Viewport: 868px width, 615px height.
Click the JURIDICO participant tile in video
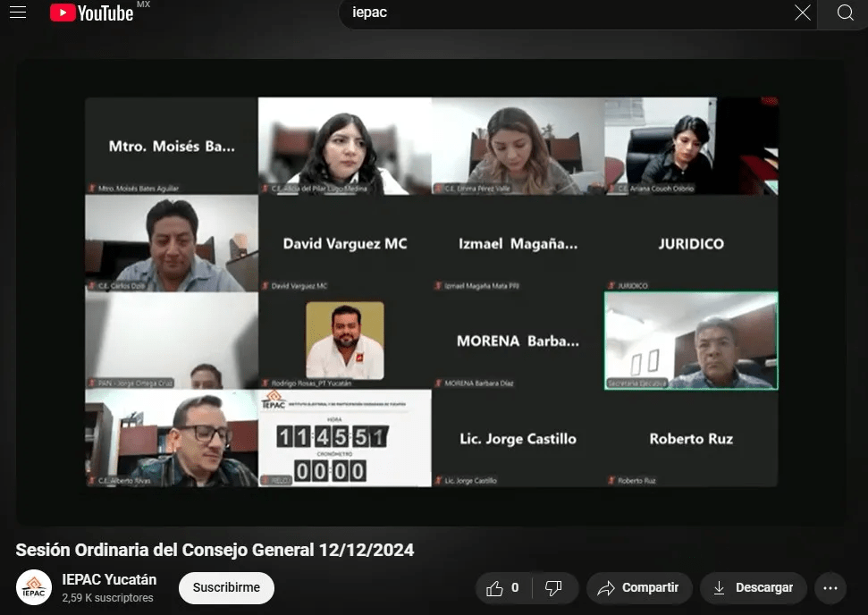(691, 243)
